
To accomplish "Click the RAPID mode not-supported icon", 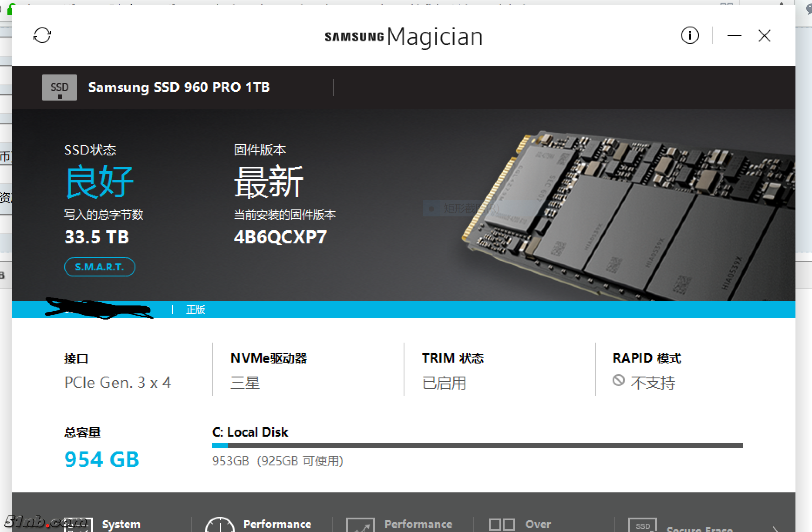I will tap(618, 380).
